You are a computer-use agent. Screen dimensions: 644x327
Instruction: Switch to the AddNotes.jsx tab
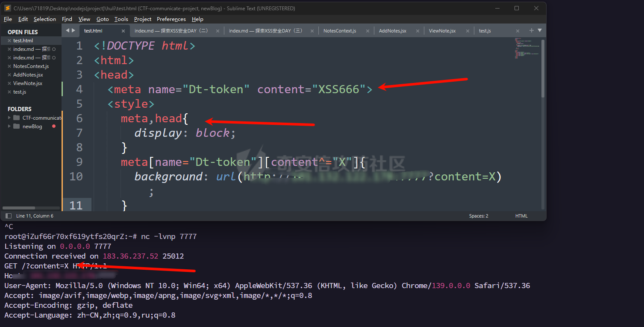point(393,31)
